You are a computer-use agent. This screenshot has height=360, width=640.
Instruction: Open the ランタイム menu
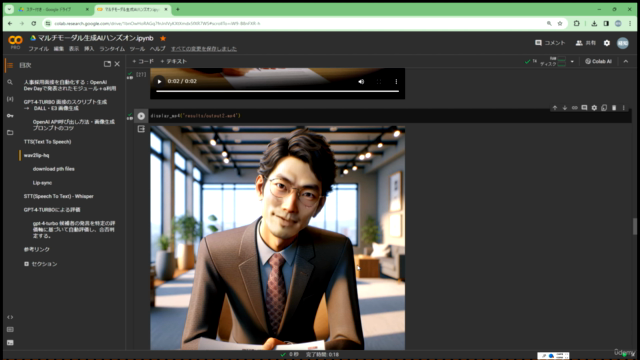[112, 49]
